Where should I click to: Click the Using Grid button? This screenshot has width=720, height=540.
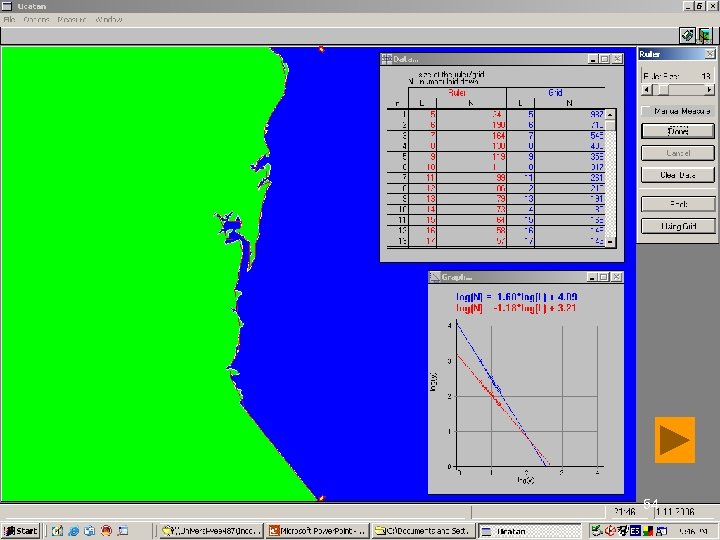[678, 226]
